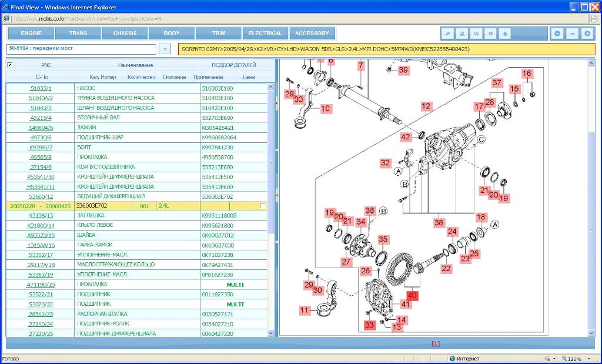Click the 50-510A group name field
Screen dimensions: 602x364
(81, 49)
